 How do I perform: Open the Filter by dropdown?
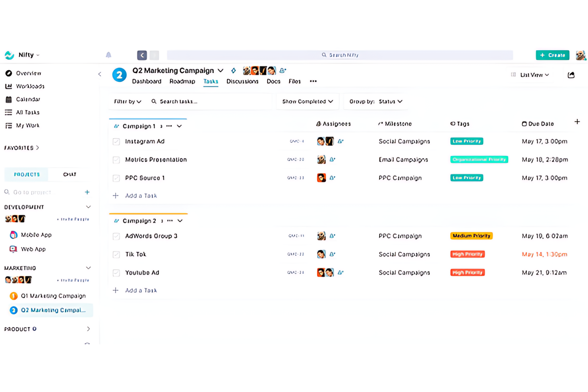pos(128,102)
